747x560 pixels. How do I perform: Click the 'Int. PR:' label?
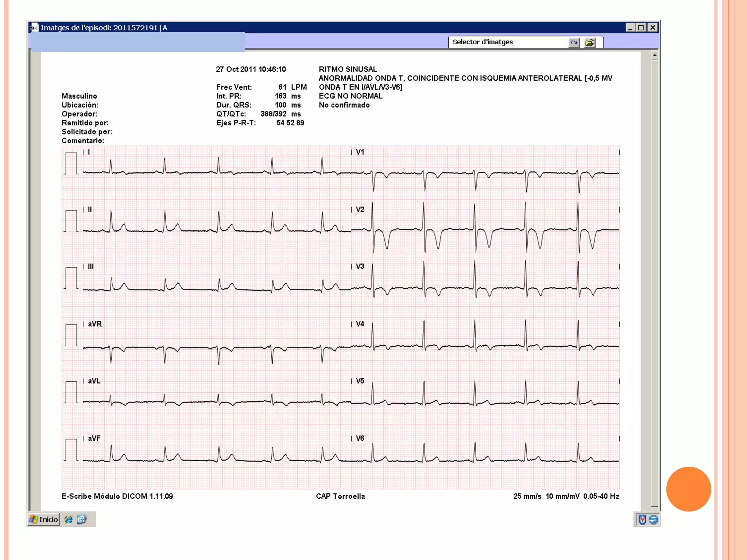229,96
